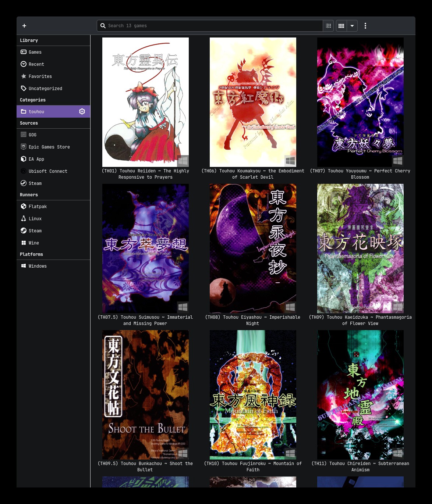The image size is (432, 504).
Task: Click the Ubisoft Connect icon
Action: [x=24, y=171]
